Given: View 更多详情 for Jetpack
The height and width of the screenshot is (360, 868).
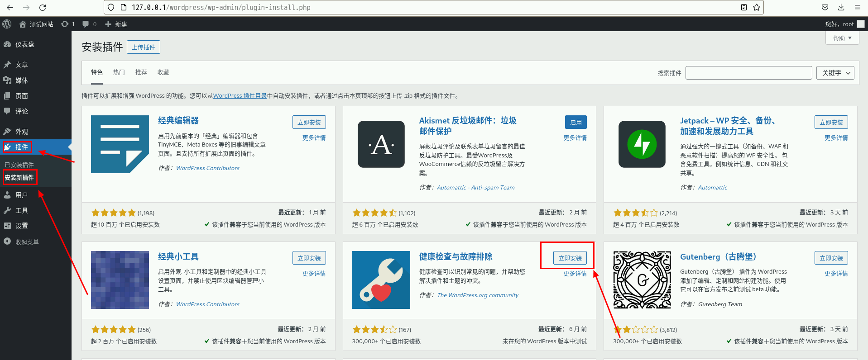Looking at the screenshot, I should (x=836, y=138).
